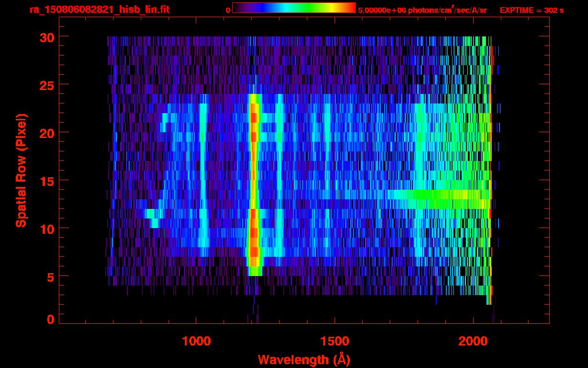Click the colorbar minimum label 0
Viewport: 588px width, 368px height.
[228, 10]
